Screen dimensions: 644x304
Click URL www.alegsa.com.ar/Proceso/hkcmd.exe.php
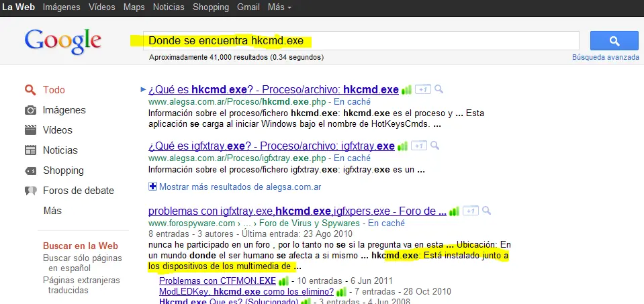click(x=238, y=101)
